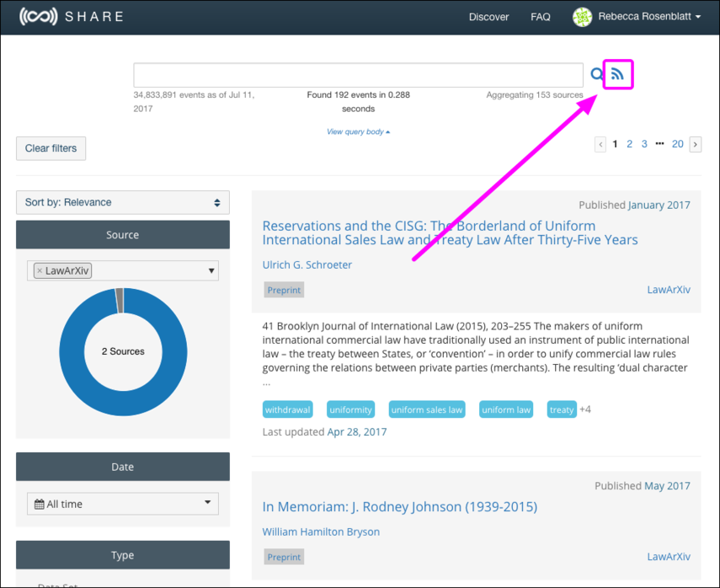Image resolution: width=720 pixels, height=588 pixels.
Task: Click the calendar icon in the Date filter
Action: (x=40, y=505)
